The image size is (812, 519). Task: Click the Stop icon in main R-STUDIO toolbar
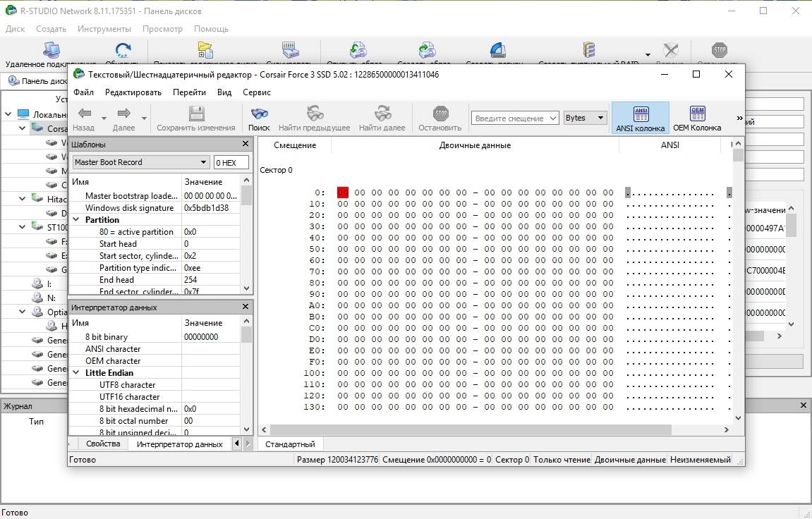(x=720, y=50)
